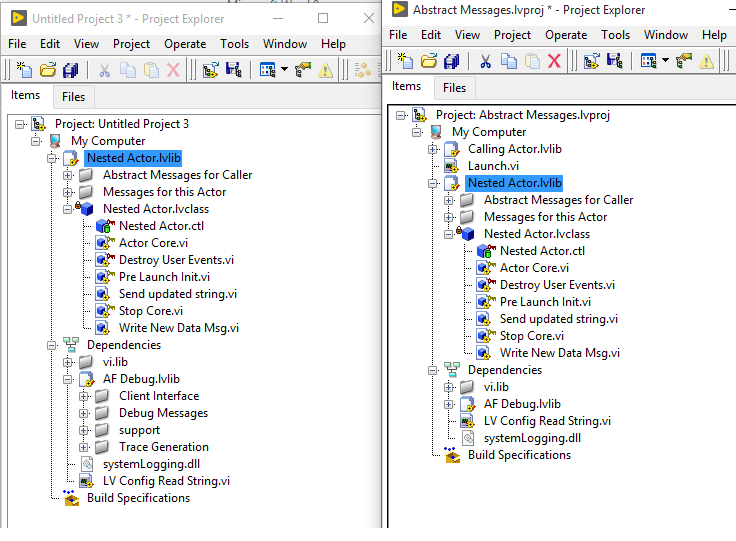This screenshot has height=541, width=736.
Task: Select Stop Core.vi in Abstract Messages tree
Action: [532, 336]
